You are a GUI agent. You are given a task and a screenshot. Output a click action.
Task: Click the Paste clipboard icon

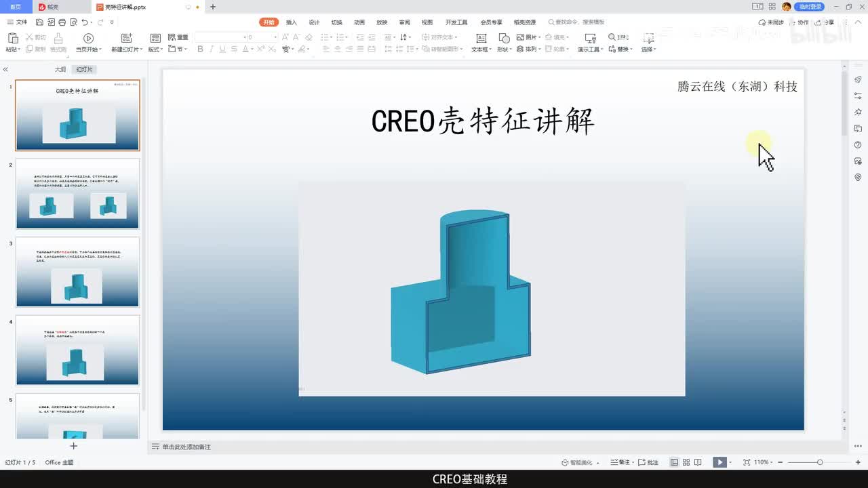[12, 38]
